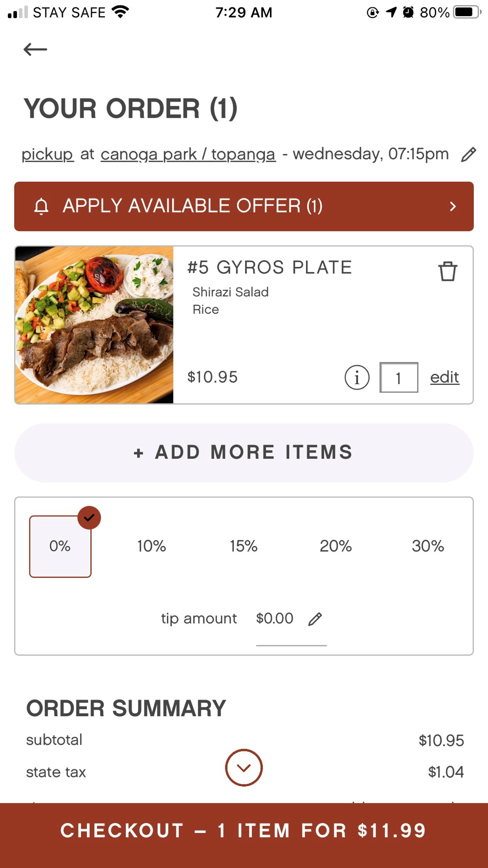Pick the 30% tip option
This screenshot has width=488, height=868.
(x=428, y=546)
